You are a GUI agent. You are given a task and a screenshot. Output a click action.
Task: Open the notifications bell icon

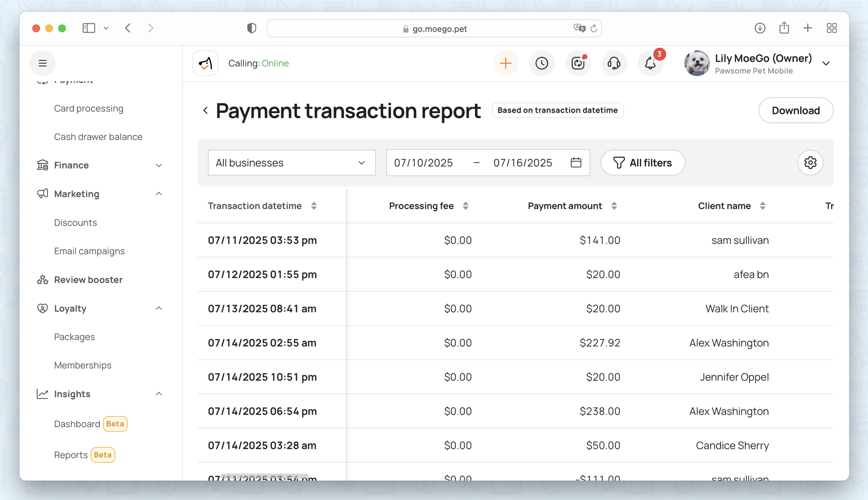pos(650,63)
